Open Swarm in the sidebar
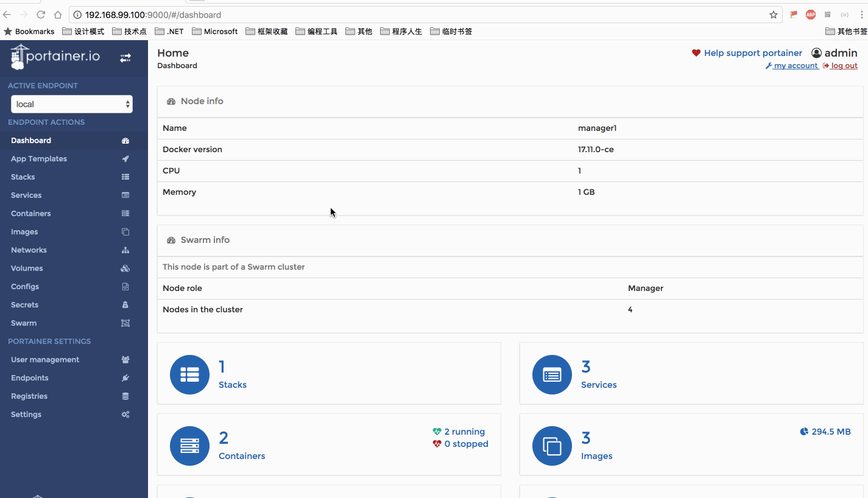The height and width of the screenshot is (498, 868). (x=74, y=323)
